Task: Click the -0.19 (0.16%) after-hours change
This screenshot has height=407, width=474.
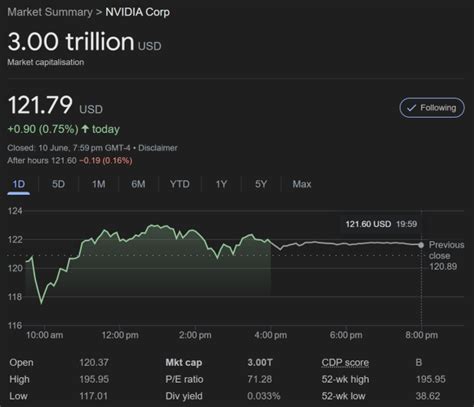Action: pyautogui.click(x=106, y=161)
